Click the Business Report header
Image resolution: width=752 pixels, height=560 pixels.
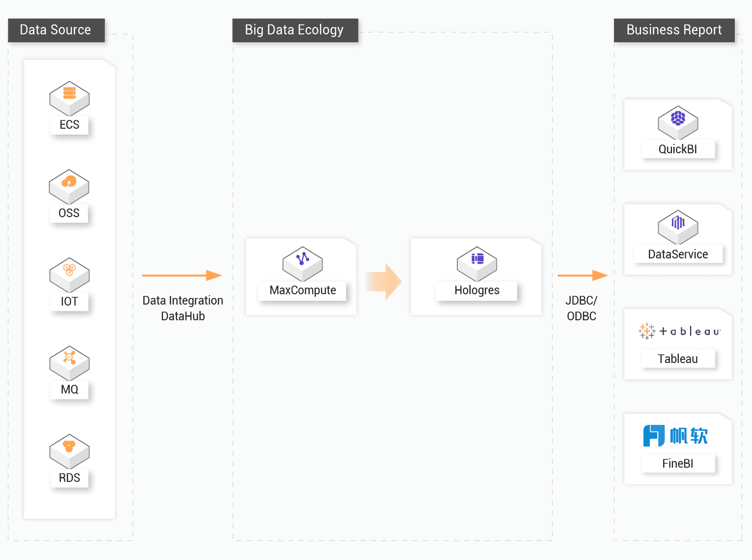(674, 30)
